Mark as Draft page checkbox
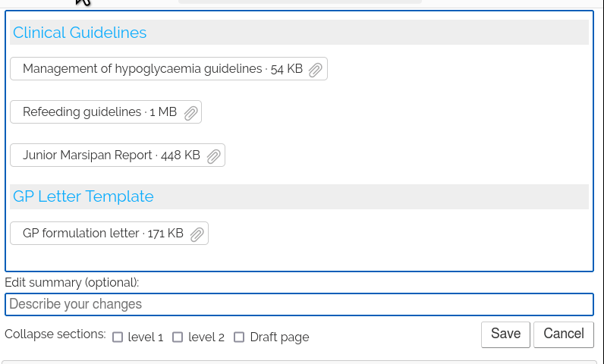 [x=239, y=337]
